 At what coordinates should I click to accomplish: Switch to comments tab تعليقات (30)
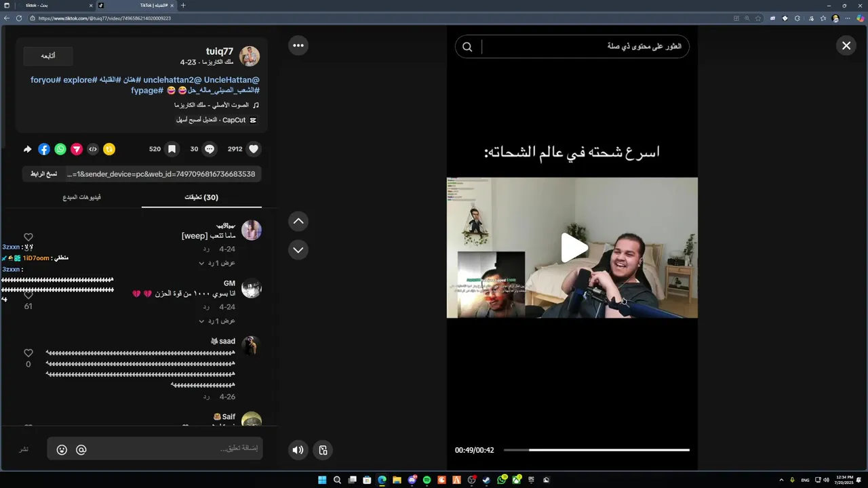(201, 197)
